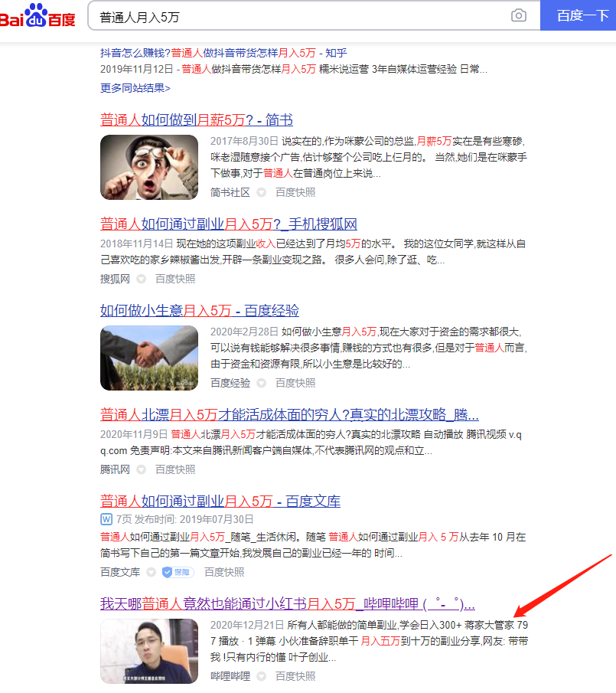Viewport: 616px width, 693px height.
Task: Open 百度快照 for 百度文库 result
Action: pos(224,572)
